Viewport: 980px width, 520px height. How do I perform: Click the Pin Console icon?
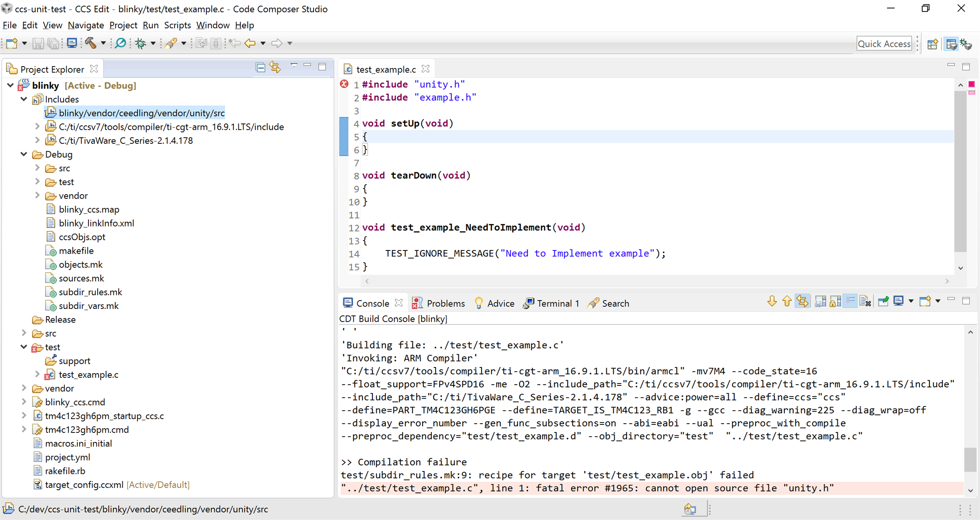coord(883,302)
